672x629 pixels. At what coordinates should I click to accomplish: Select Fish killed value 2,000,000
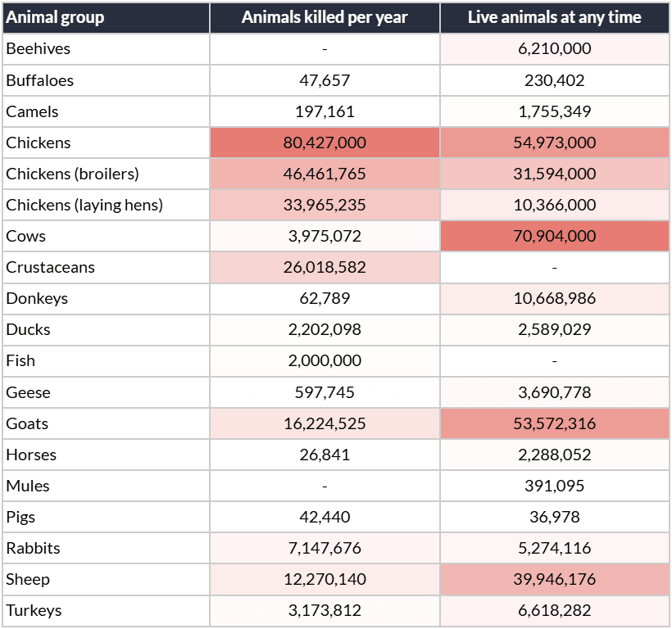[x=325, y=361]
